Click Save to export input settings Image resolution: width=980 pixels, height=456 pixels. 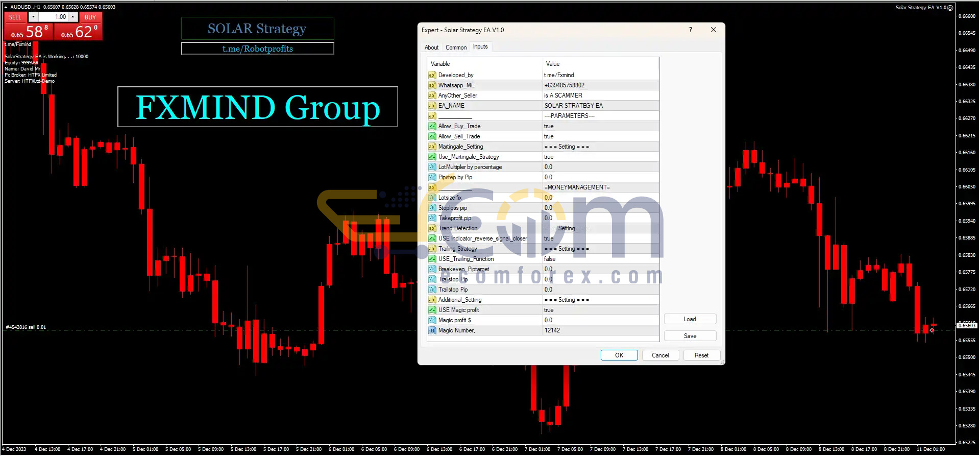[690, 336]
